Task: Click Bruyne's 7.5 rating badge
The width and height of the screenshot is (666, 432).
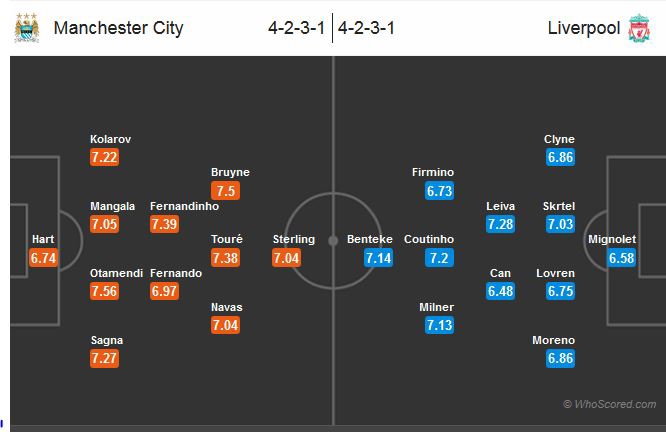Action: point(225,190)
